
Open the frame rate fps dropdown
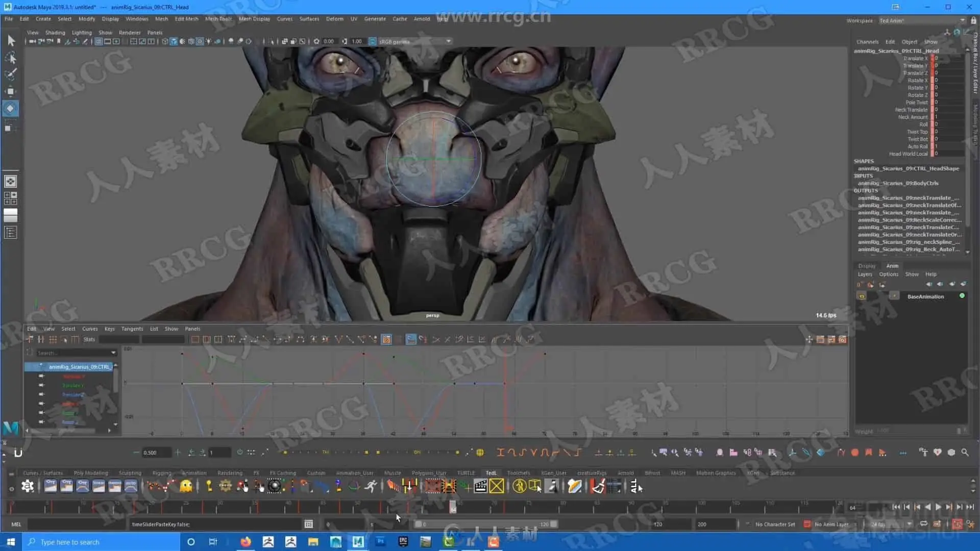pyautogui.click(x=891, y=524)
